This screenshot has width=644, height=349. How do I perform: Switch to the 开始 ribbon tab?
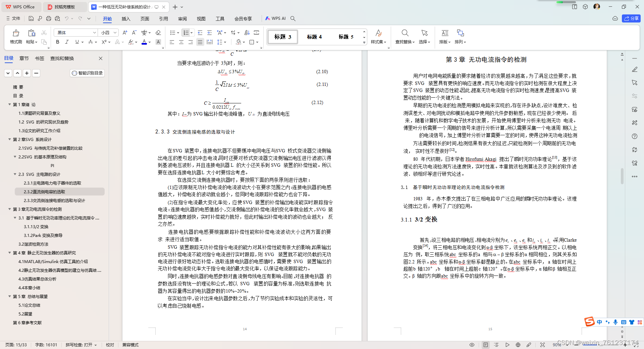107,19
